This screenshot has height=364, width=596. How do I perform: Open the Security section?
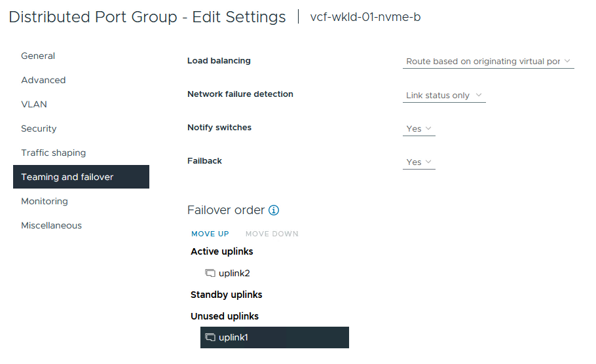(x=39, y=129)
